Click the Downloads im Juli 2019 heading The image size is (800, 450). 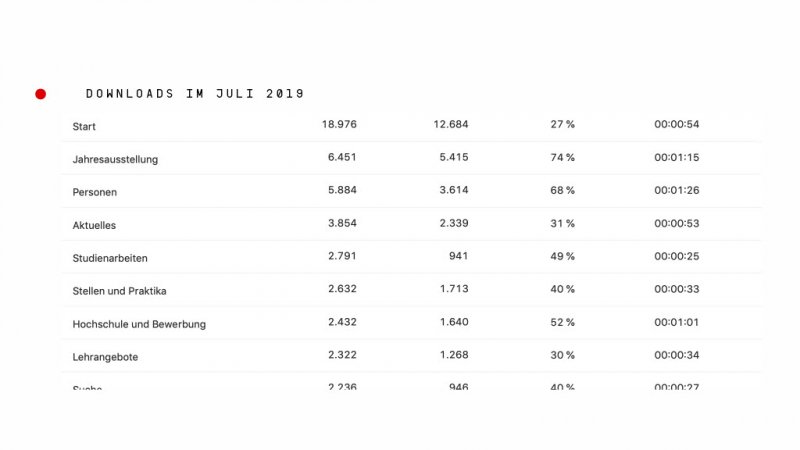point(195,94)
